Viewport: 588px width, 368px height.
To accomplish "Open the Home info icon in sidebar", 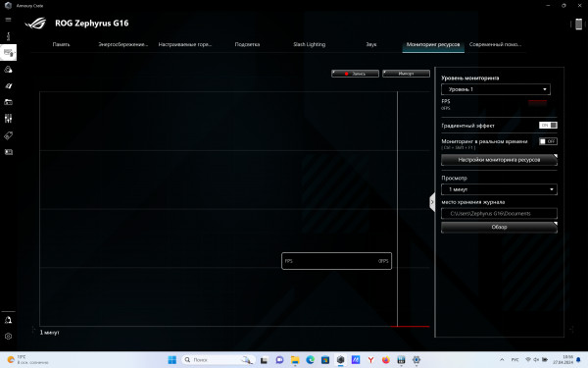I will tap(8, 36).
